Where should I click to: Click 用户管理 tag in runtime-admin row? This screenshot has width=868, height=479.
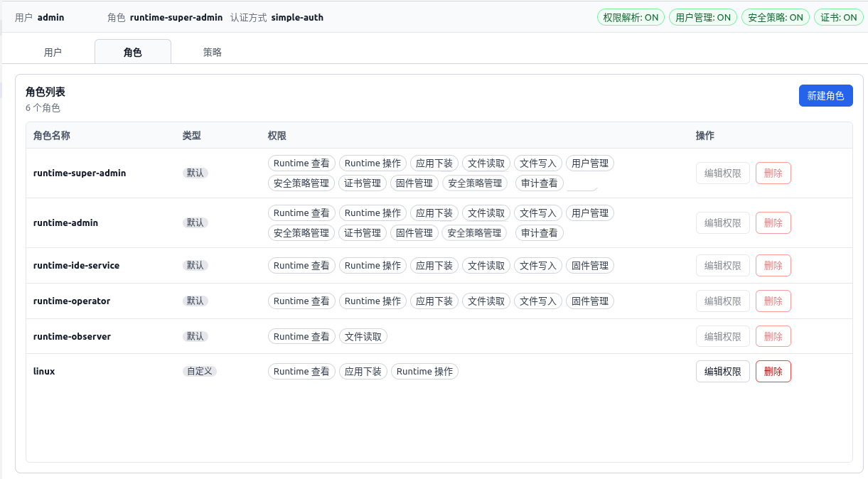[x=590, y=213]
